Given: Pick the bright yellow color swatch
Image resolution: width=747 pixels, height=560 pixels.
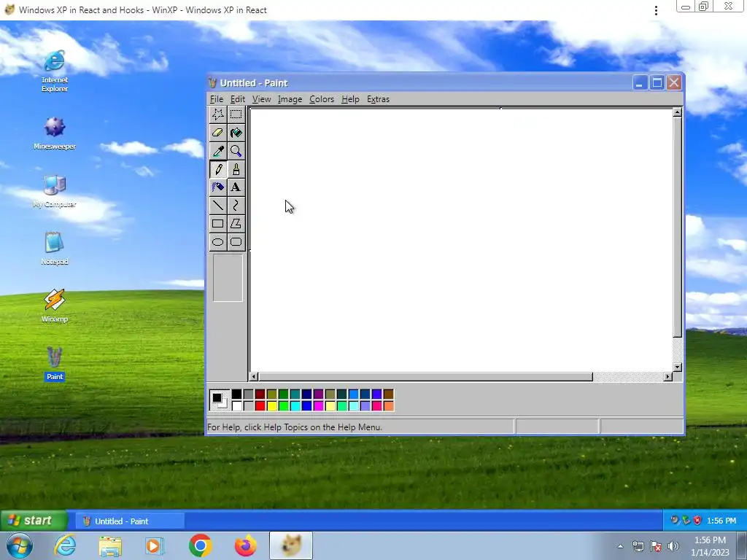Looking at the screenshot, I should click(x=271, y=405).
